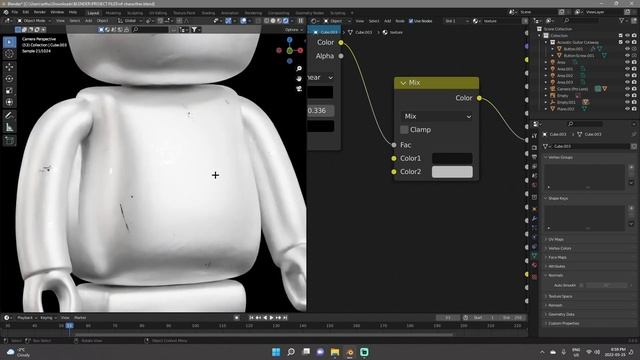The height and width of the screenshot is (360, 640).
Task: Open the Help menu
Action: point(73,12)
